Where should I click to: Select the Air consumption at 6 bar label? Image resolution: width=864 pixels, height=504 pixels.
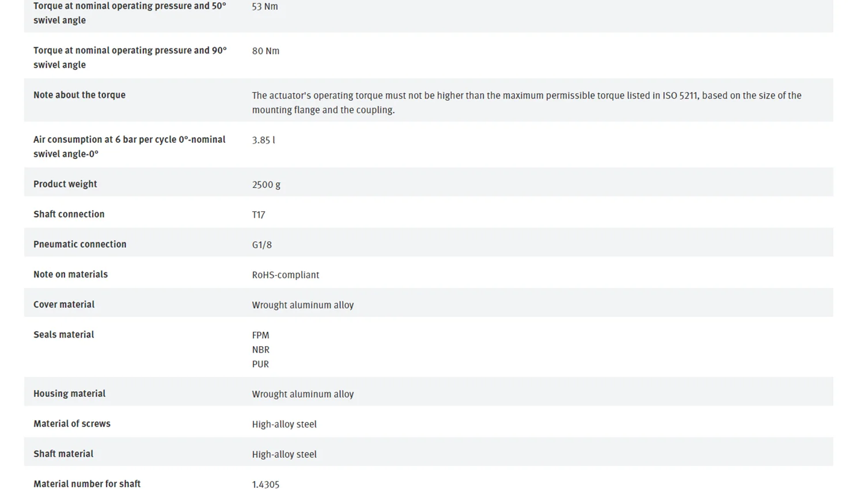pos(130,147)
